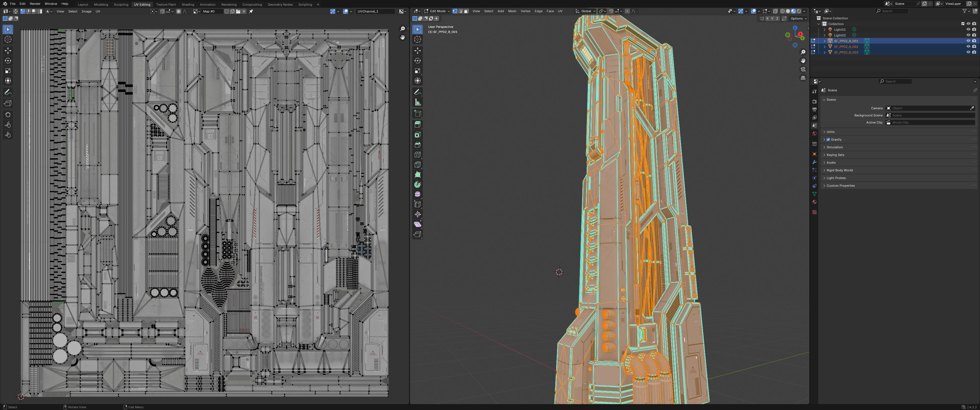Switch to the Shading workspace tab
This screenshot has width=980, height=410.
click(187, 5)
